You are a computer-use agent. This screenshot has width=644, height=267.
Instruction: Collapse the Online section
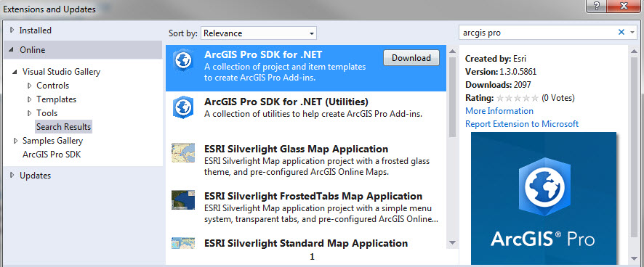pyautogui.click(x=12, y=50)
